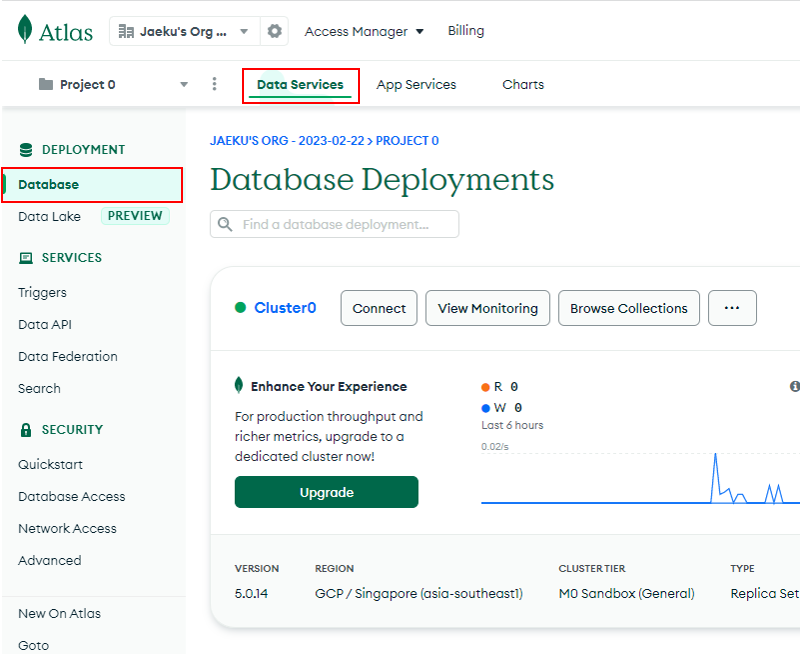Image resolution: width=800 pixels, height=654 pixels.
Task: Click the operations line chart
Action: pyautogui.click(x=640, y=478)
